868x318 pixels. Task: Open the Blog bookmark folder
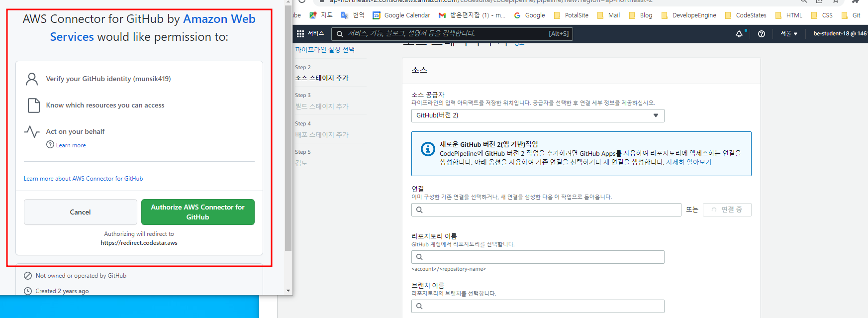(641, 15)
